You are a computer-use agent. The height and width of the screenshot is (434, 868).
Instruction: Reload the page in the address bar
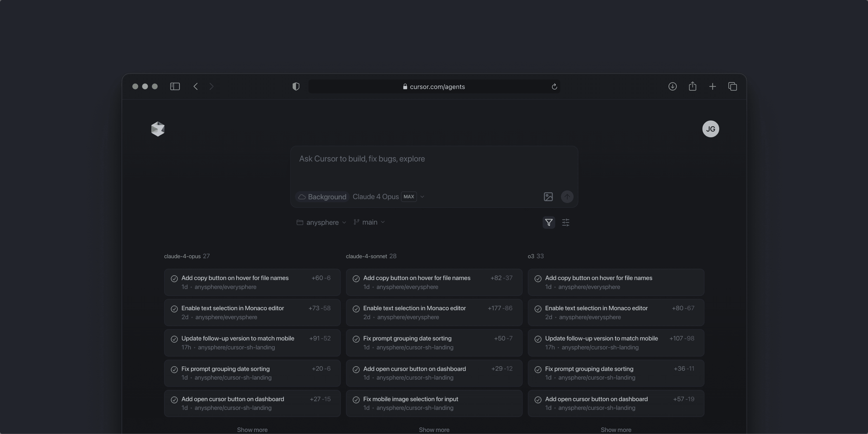click(x=554, y=87)
